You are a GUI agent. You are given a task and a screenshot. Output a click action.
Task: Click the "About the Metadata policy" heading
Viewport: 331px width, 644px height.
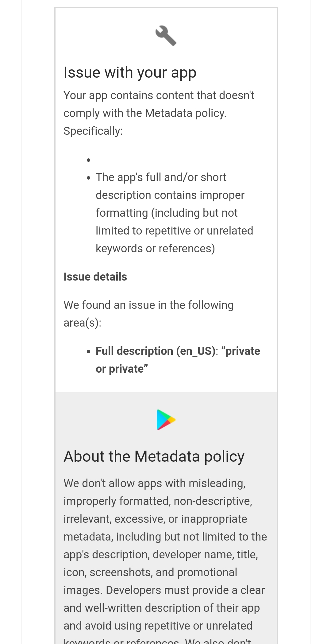pyautogui.click(x=154, y=456)
